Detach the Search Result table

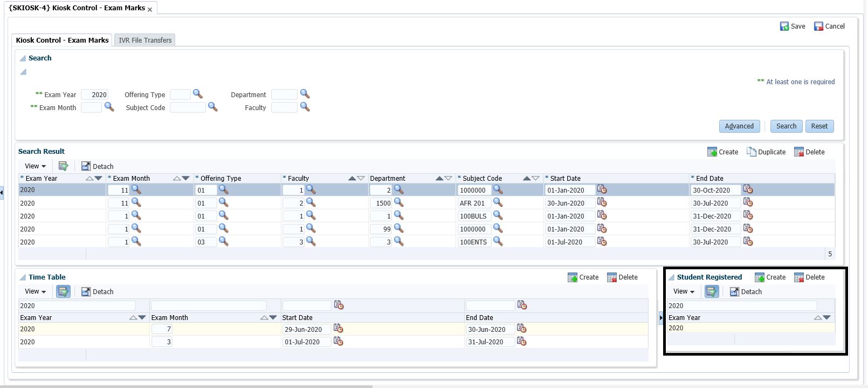[97, 166]
